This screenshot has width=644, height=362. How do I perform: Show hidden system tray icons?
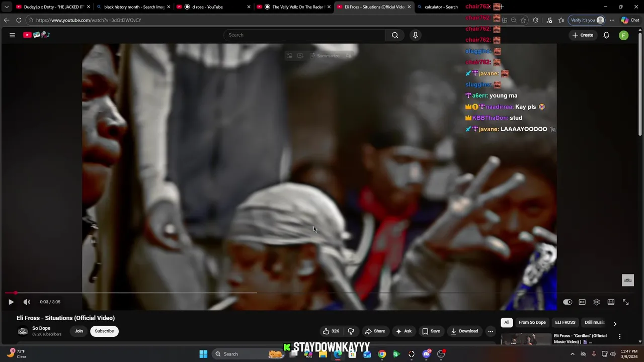point(572,354)
